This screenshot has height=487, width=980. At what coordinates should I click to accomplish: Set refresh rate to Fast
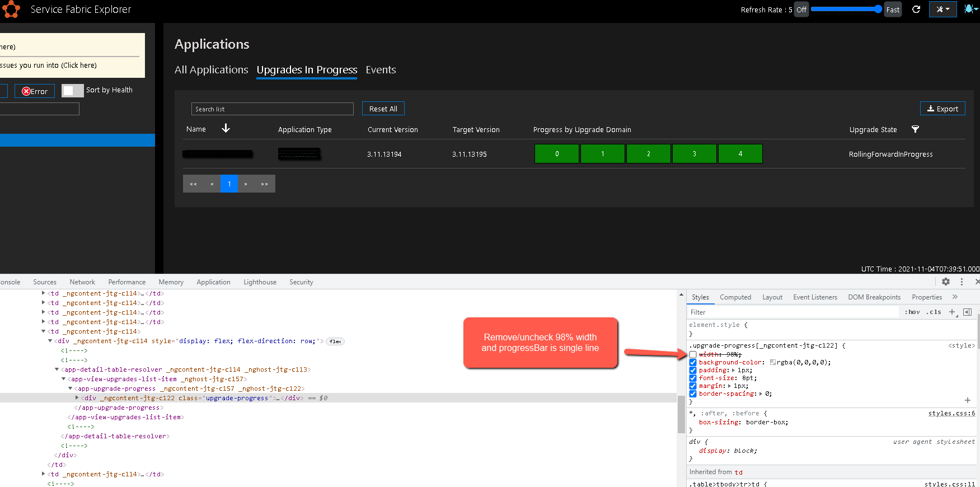[x=893, y=10]
